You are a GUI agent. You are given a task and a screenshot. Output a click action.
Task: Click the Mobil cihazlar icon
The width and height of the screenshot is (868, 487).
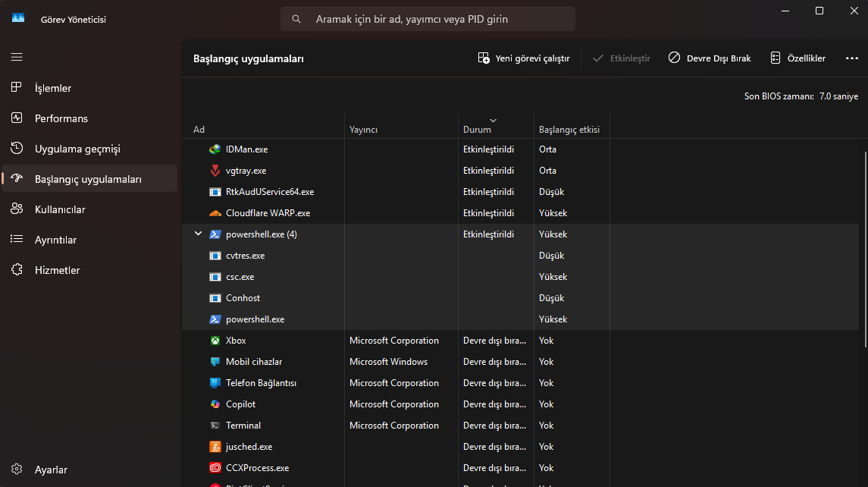tap(215, 362)
